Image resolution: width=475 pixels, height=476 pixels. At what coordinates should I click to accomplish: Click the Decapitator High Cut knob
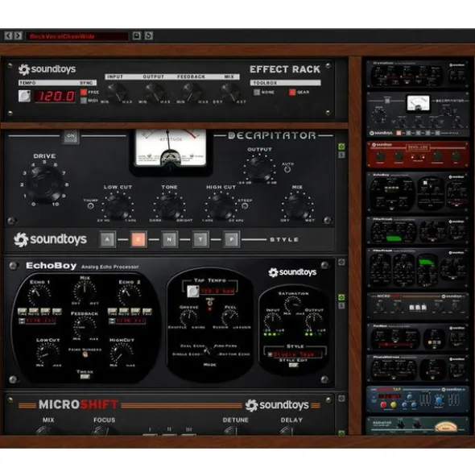pos(221,205)
